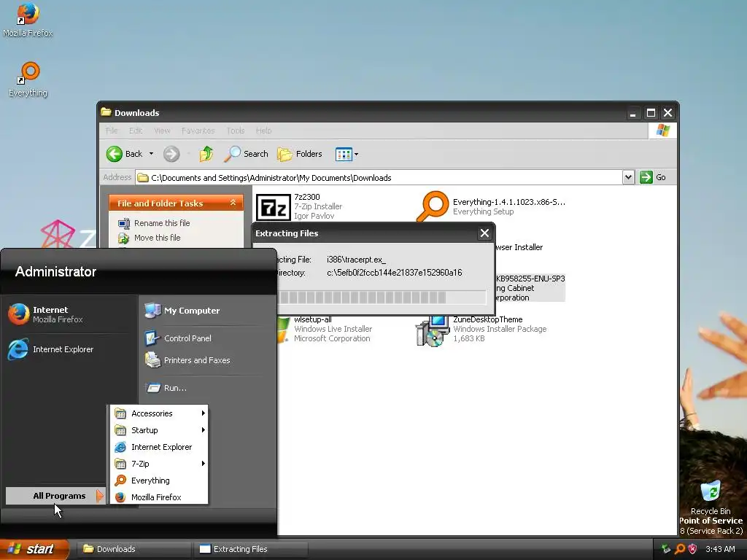Image resolution: width=747 pixels, height=560 pixels.
Task: Open the Favorites menu in Downloads
Action: point(198,131)
